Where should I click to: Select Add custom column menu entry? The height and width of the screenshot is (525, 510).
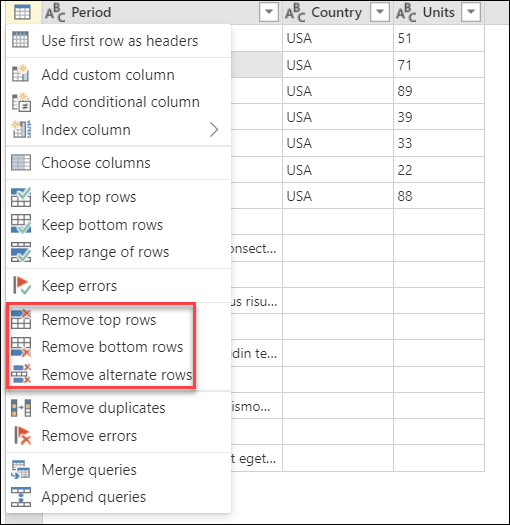tap(119, 75)
